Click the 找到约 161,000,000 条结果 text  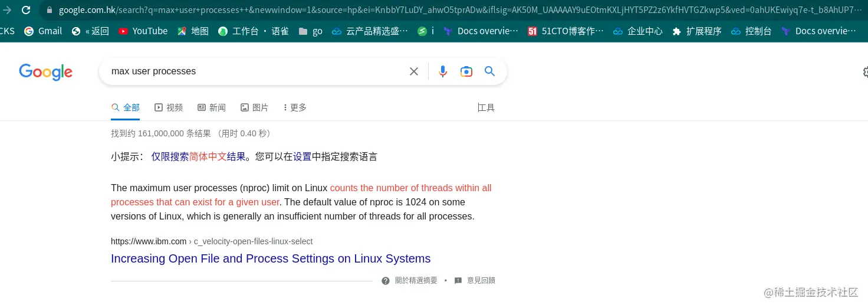coord(161,134)
